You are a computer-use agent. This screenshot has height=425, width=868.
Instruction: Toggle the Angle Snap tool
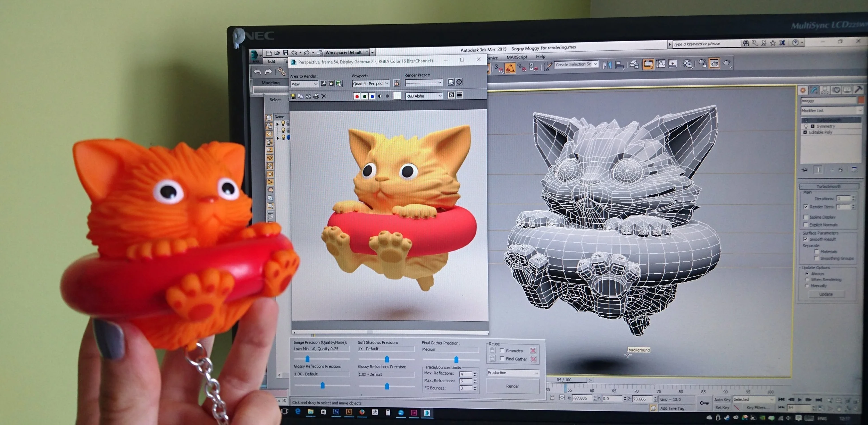510,68
